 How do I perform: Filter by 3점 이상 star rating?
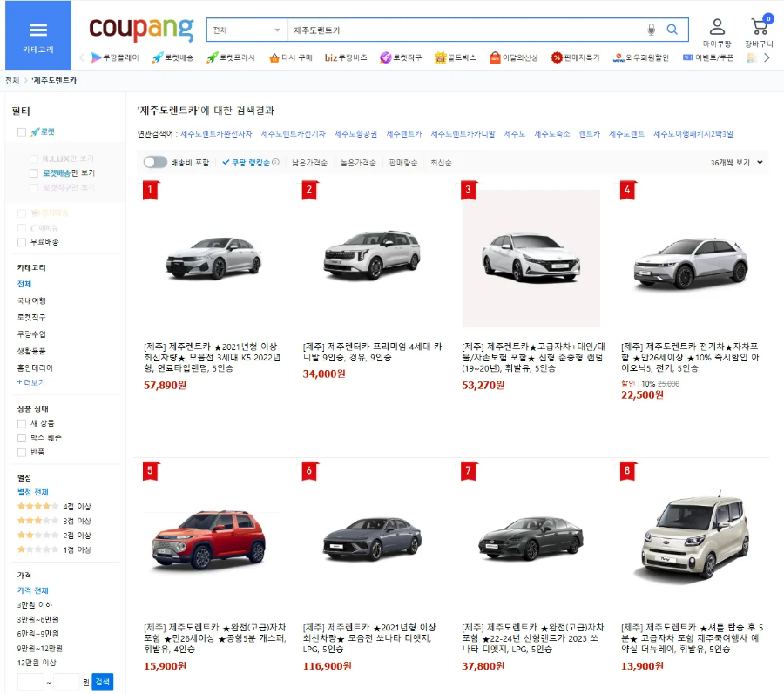tap(54, 521)
